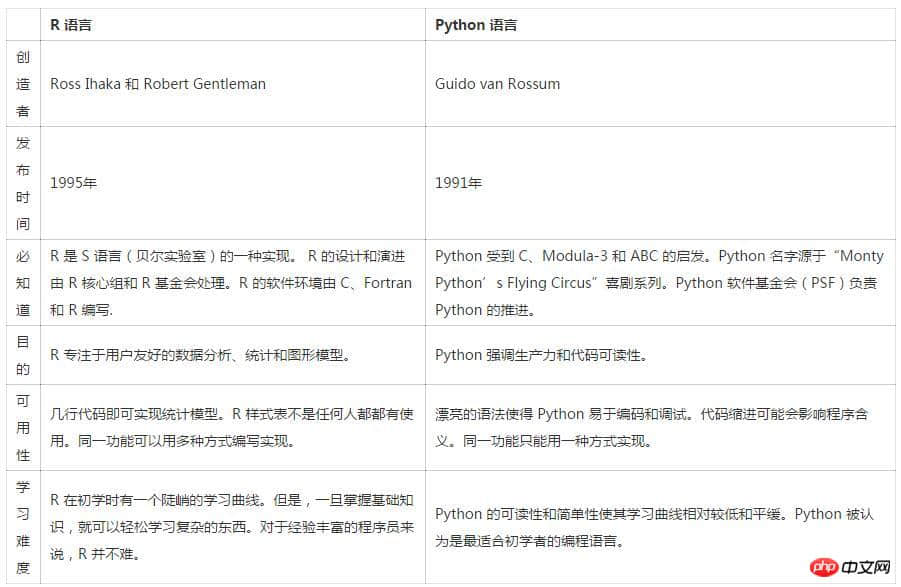
Task: Click the R cell mentioning S 语言
Action: [x=231, y=283]
